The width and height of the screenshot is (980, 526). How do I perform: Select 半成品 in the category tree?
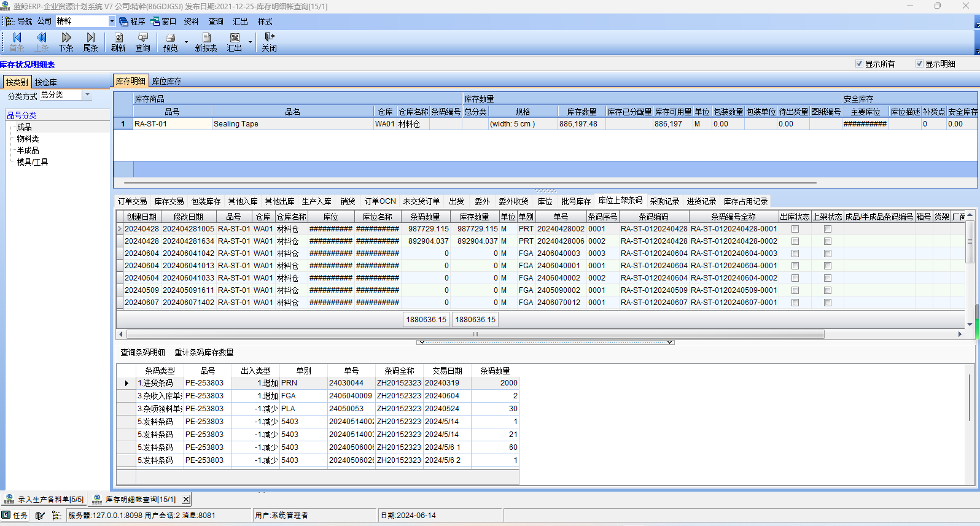click(x=28, y=150)
